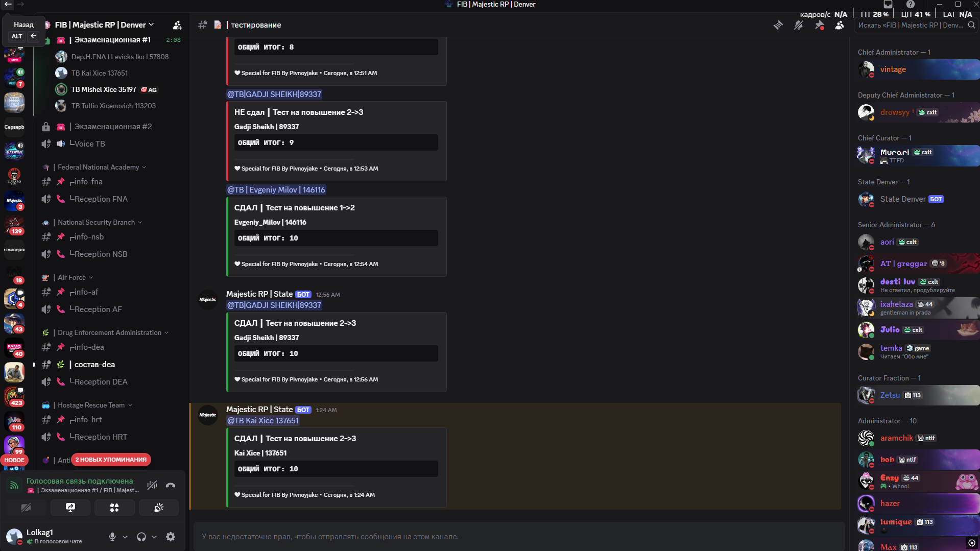Open microphone input device options arrow
This screenshot has width=980, height=551.
coord(125,537)
